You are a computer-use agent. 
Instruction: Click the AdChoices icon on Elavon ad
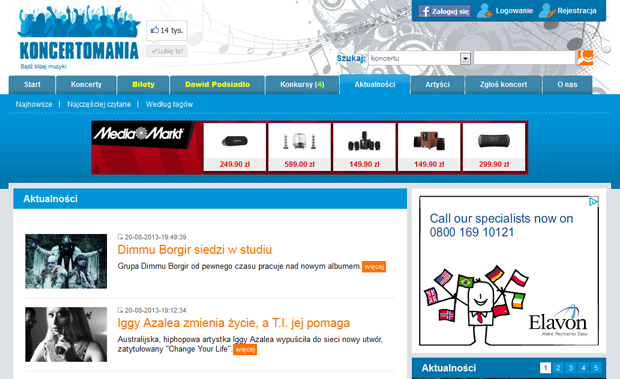click(593, 202)
